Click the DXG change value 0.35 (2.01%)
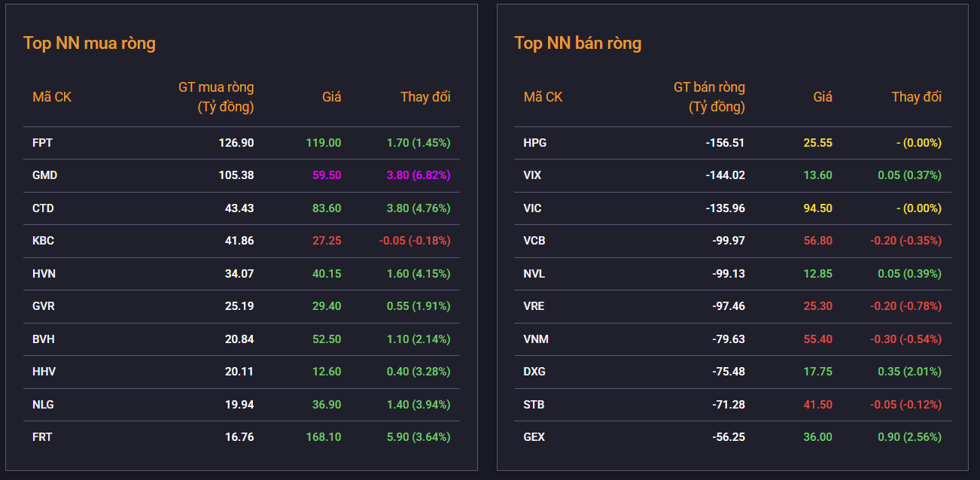 pos(909,372)
